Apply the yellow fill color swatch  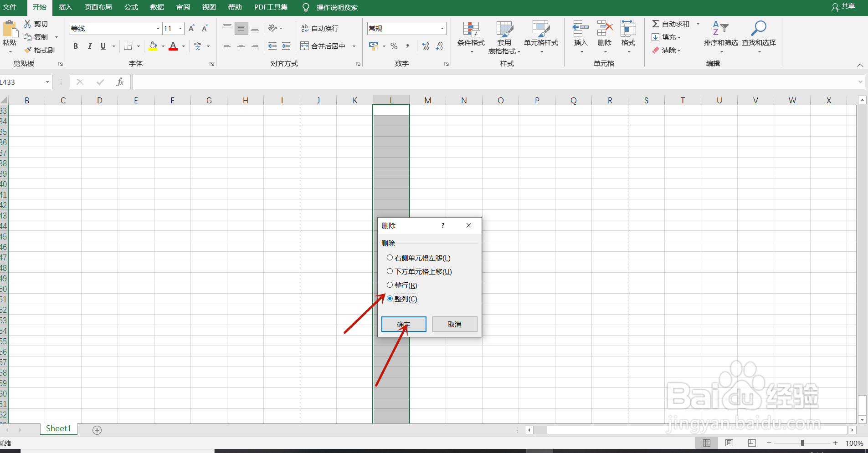tap(153, 46)
